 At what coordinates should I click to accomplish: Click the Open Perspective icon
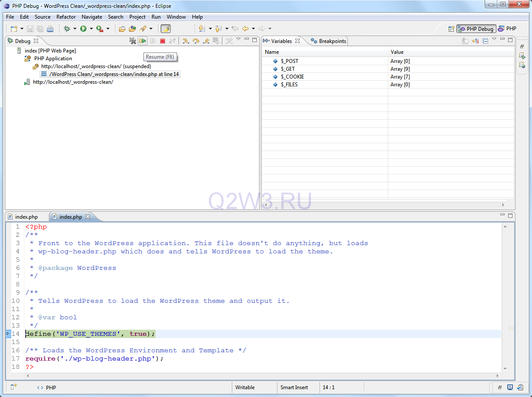pos(451,29)
